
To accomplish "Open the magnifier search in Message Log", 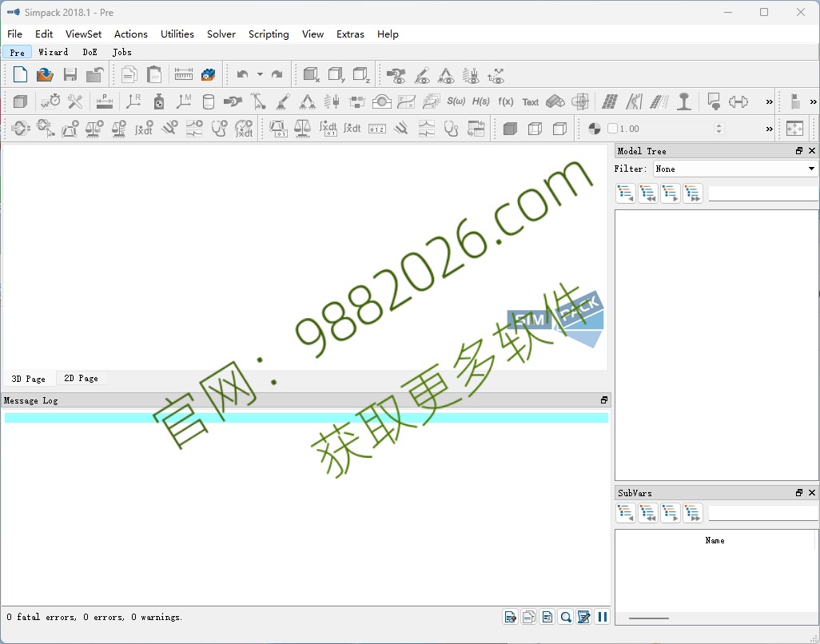I will tap(565, 617).
